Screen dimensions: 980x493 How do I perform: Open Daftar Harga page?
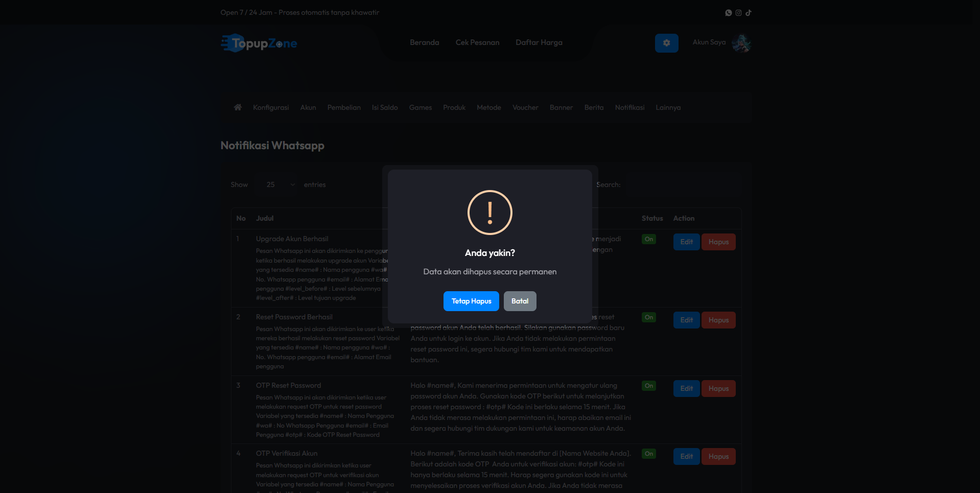(x=539, y=42)
